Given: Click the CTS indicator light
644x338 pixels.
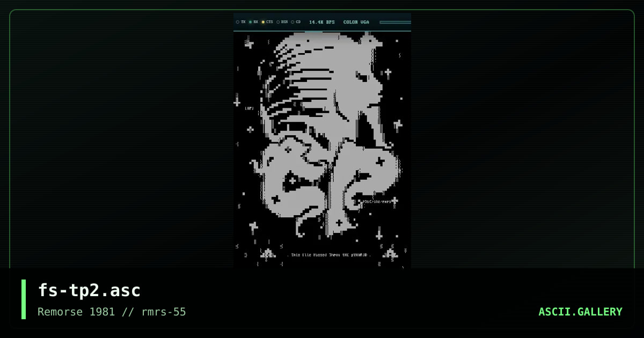Looking at the screenshot, I should click(x=263, y=22).
